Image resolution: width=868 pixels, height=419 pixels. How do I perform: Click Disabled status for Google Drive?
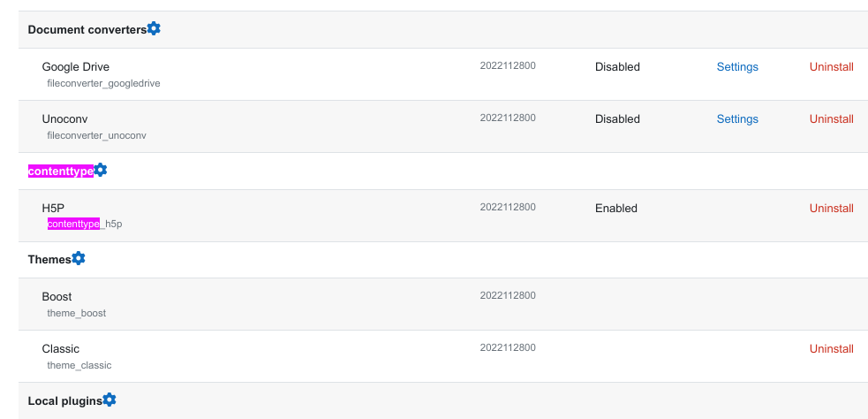pyautogui.click(x=617, y=66)
